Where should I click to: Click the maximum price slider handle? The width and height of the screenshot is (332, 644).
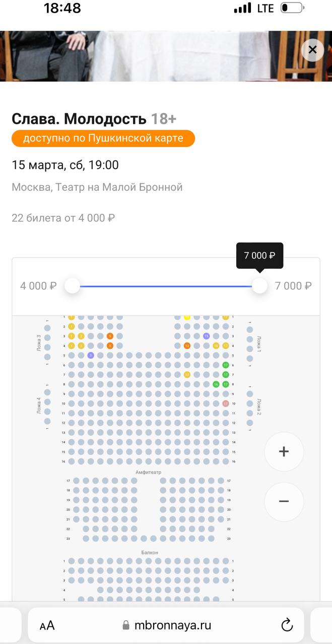pos(259,286)
